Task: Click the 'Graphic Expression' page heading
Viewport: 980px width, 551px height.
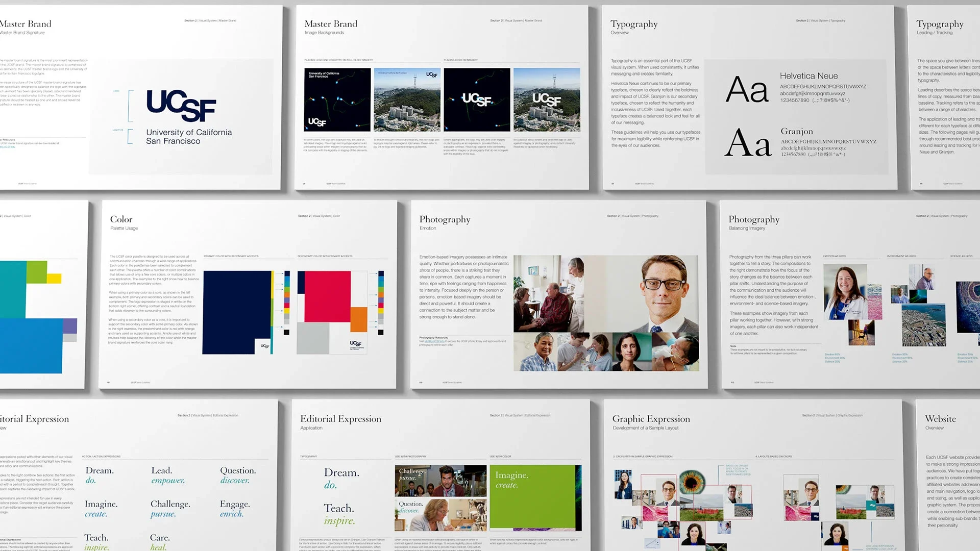Action: pos(651,419)
